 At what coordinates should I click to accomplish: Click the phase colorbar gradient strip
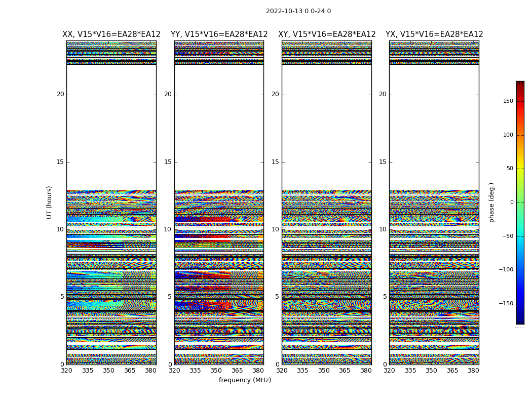pos(520,202)
